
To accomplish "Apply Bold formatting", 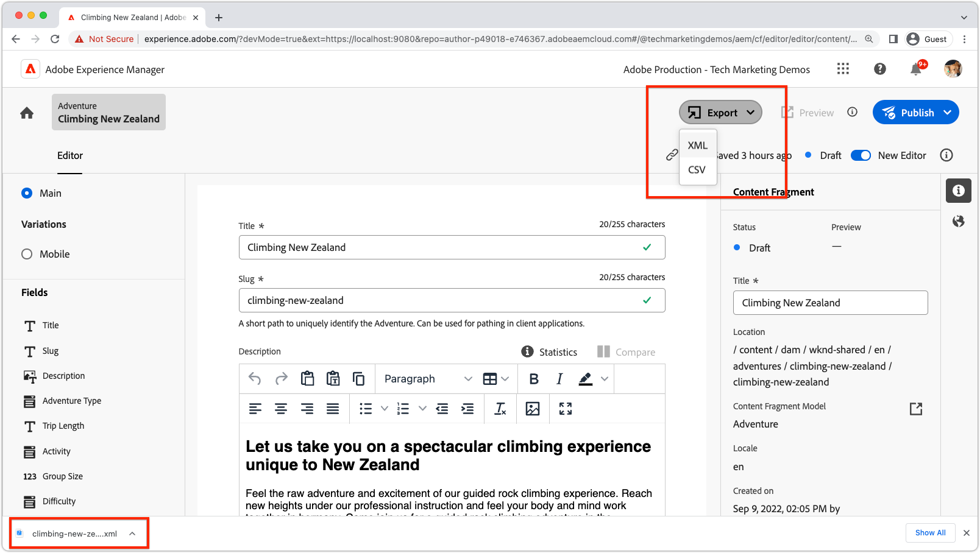I will point(534,379).
